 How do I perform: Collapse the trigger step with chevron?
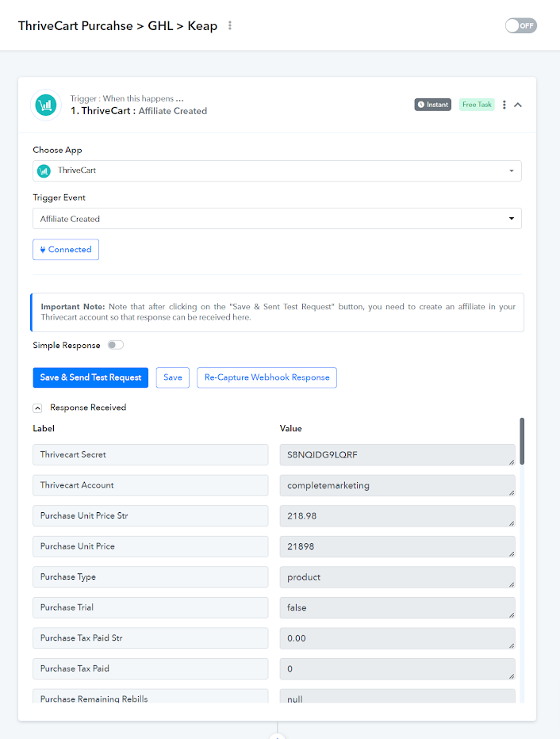click(x=518, y=105)
